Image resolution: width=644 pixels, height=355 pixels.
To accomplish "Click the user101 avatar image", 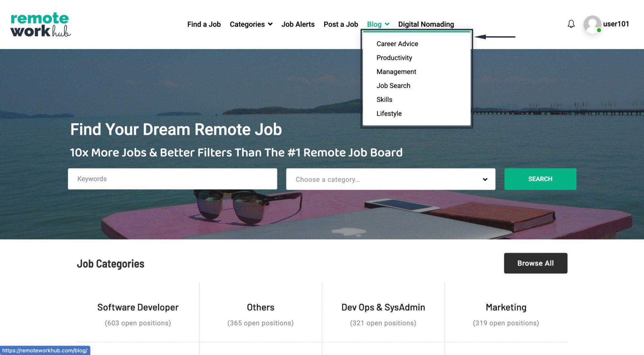I will point(592,24).
